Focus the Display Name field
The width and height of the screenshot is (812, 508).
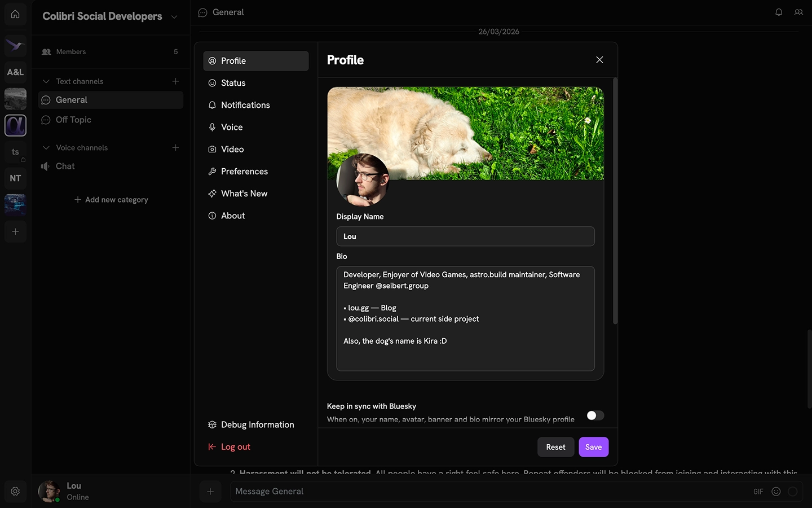click(x=465, y=236)
